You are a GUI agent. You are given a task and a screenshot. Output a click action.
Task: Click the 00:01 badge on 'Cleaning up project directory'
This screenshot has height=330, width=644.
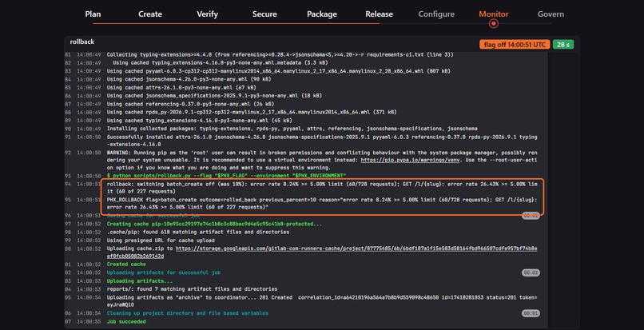point(531,313)
